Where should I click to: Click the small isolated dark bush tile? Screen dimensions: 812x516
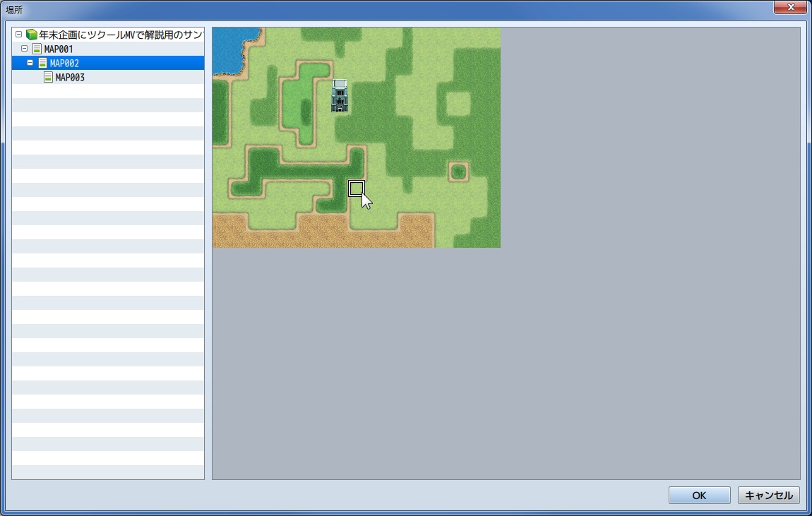tap(458, 172)
